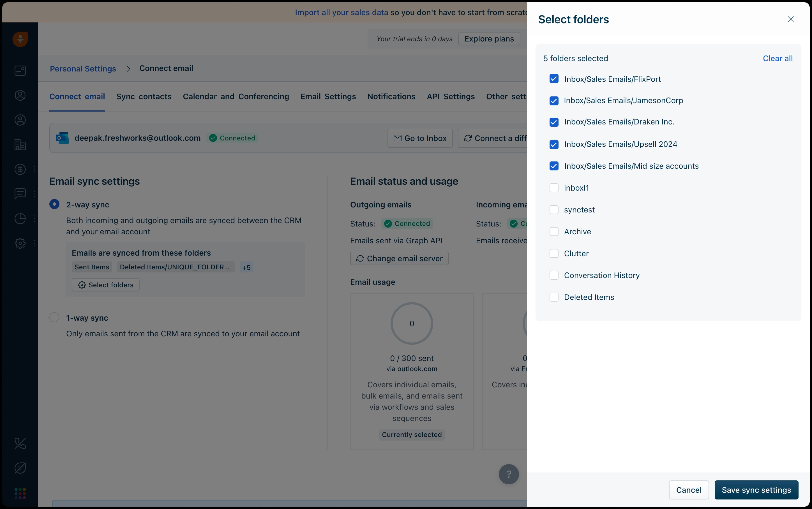Check the Archive folder checkbox

click(x=554, y=232)
